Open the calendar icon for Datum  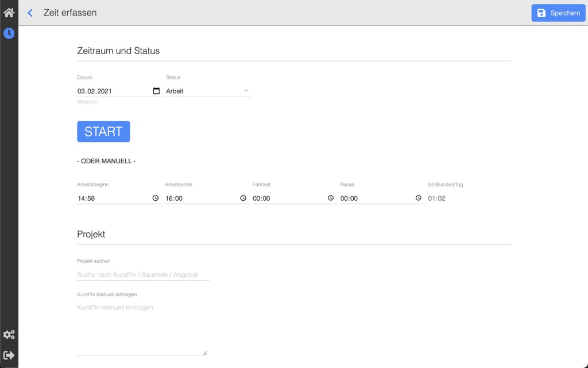(156, 91)
